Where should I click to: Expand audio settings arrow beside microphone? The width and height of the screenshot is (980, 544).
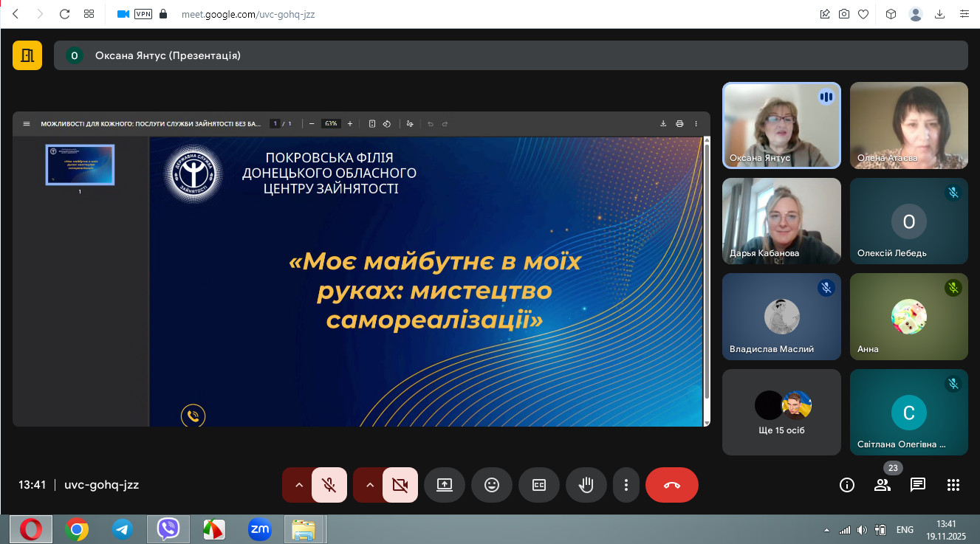pyautogui.click(x=299, y=485)
